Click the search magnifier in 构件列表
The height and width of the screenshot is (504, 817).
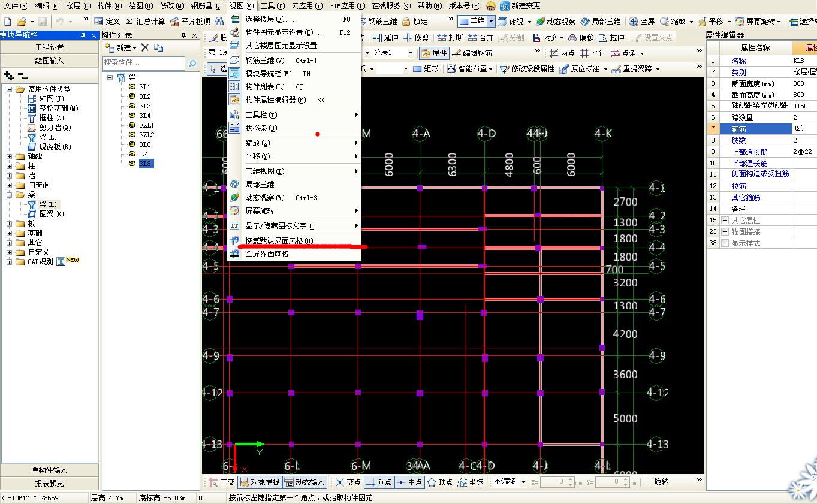(192, 63)
